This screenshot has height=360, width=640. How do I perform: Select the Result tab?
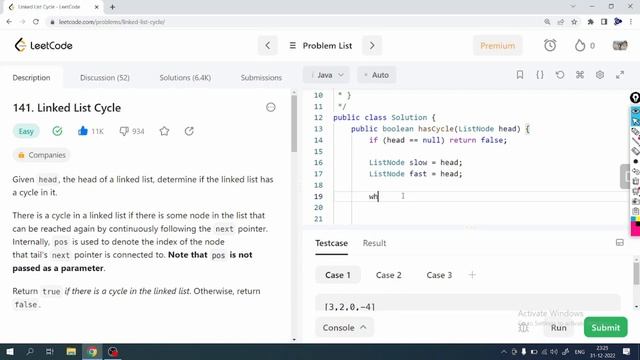[374, 243]
